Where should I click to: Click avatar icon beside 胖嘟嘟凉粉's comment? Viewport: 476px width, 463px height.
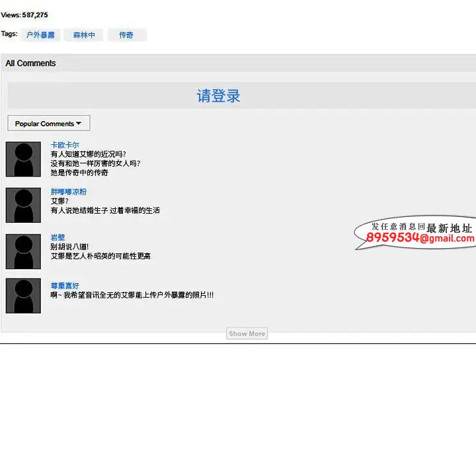coord(23,205)
